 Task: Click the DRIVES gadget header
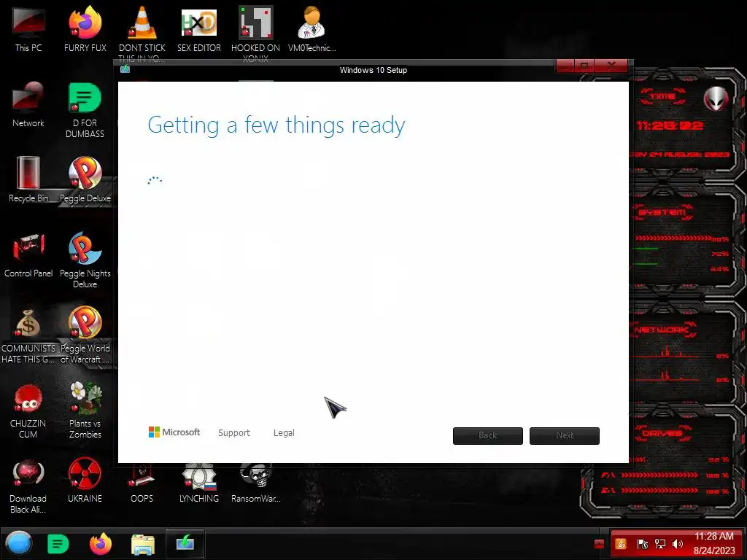point(662,433)
